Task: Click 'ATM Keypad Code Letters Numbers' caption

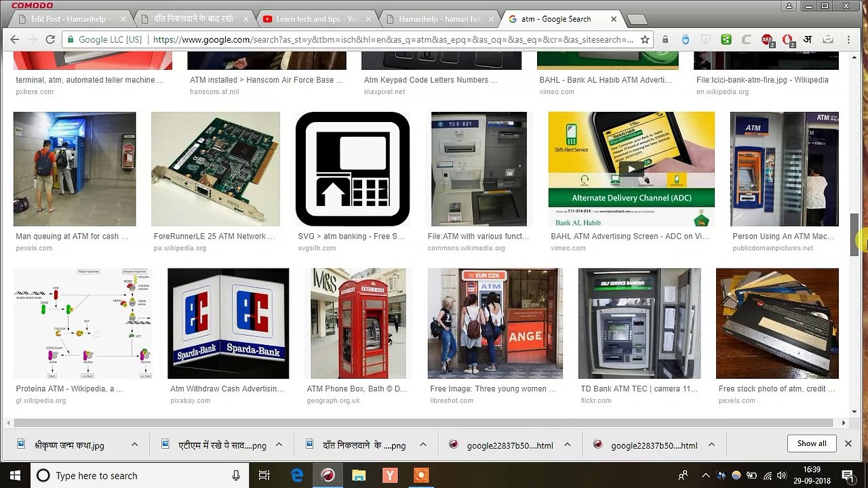Action: coord(431,80)
